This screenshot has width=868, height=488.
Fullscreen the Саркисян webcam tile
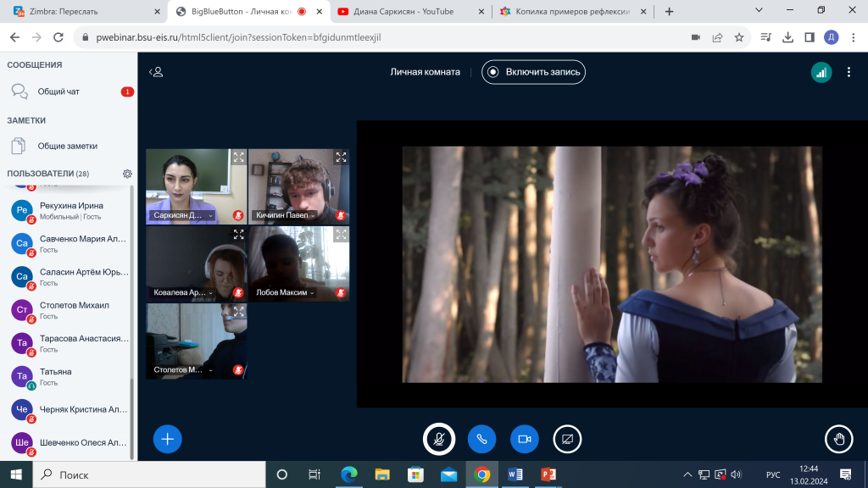238,158
